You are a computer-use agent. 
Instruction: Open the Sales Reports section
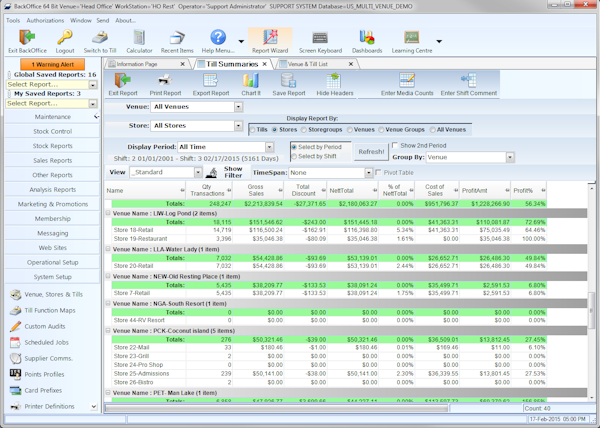[52, 159]
